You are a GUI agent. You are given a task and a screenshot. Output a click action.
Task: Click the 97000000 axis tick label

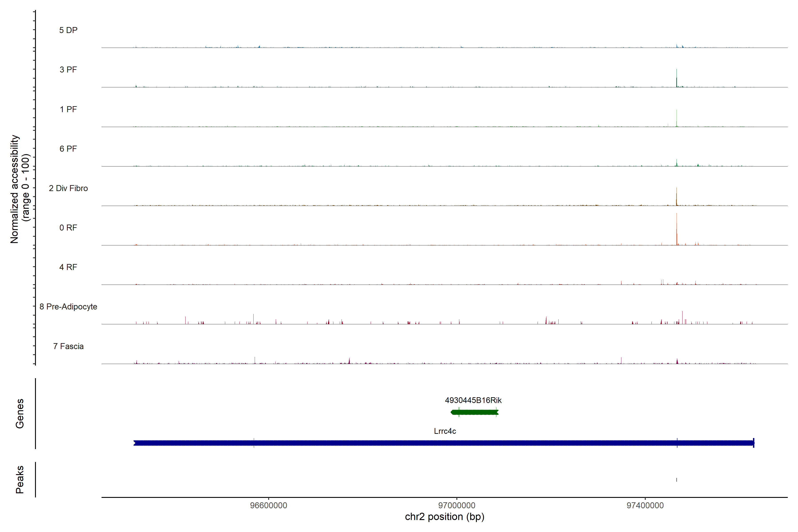(x=457, y=506)
